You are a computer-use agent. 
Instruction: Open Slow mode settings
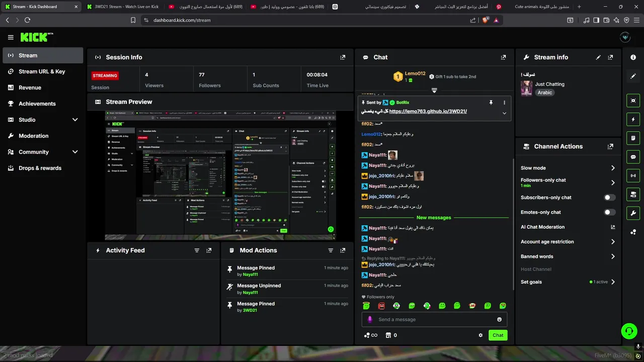(568, 168)
